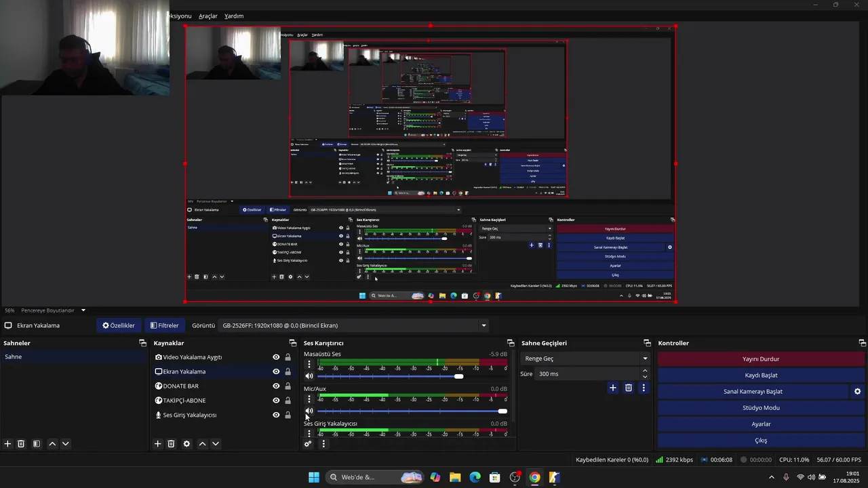Click Windows taskbar search box

pos(375,477)
